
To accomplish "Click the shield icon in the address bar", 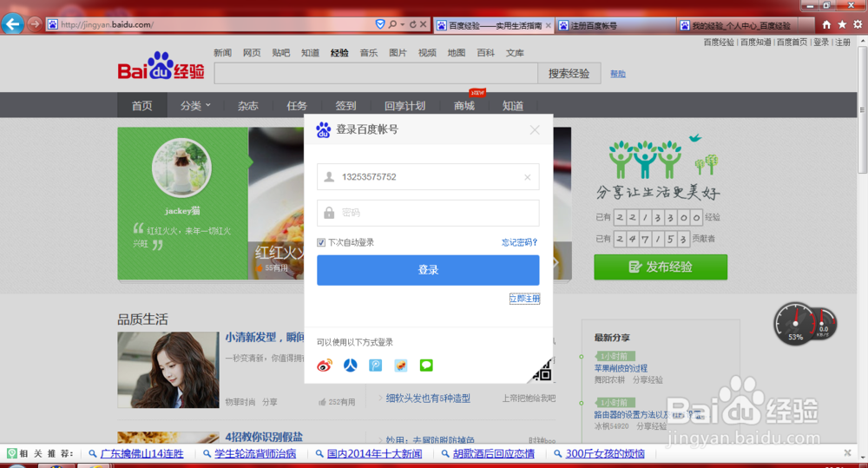I will (x=380, y=24).
